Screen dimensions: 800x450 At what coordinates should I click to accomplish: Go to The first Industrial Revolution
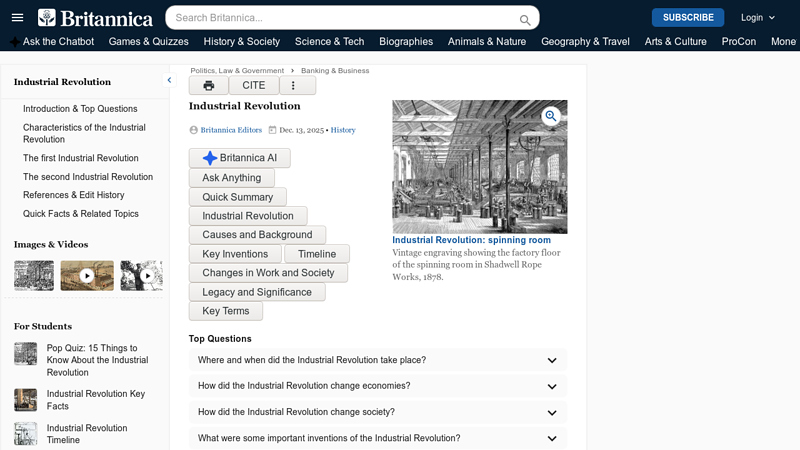coord(81,158)
